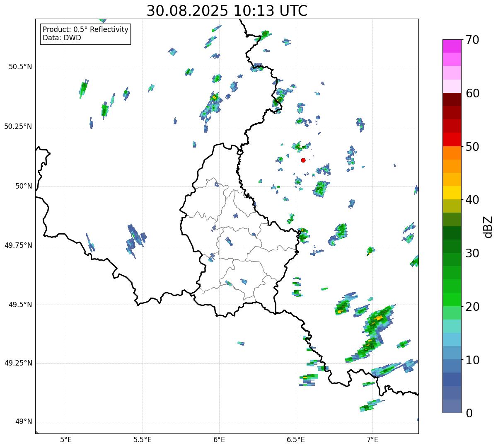The height and width of the screenshot is (448, 498).
Task: Select the Product: 0.5° Reflectivity text
Action: click(x=85, y=30)
